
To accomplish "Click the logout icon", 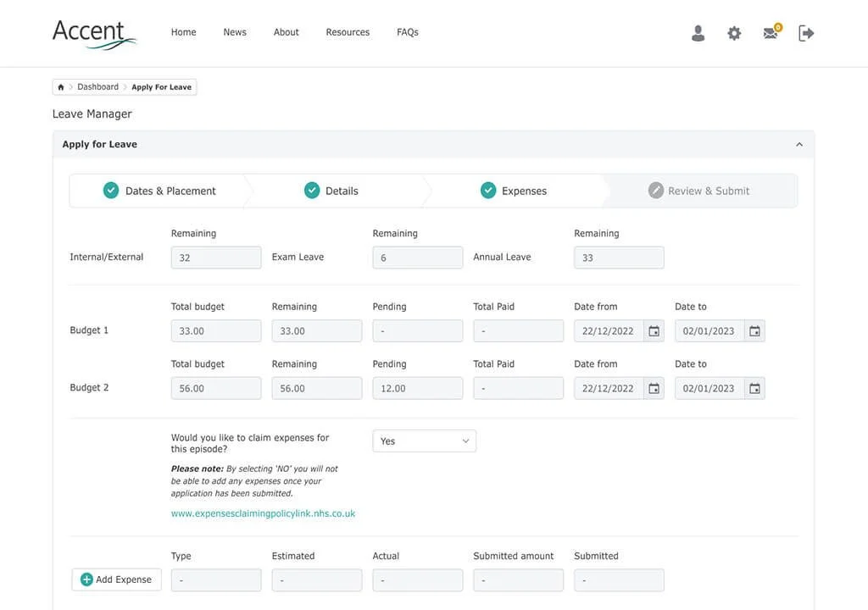I will (x=806, y=33).
